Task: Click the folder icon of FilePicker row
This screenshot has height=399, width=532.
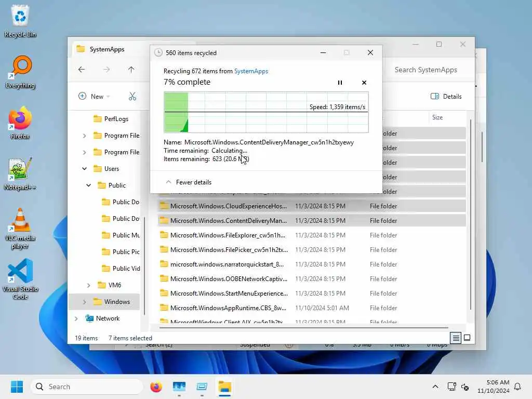Action: tap(164, 249)
